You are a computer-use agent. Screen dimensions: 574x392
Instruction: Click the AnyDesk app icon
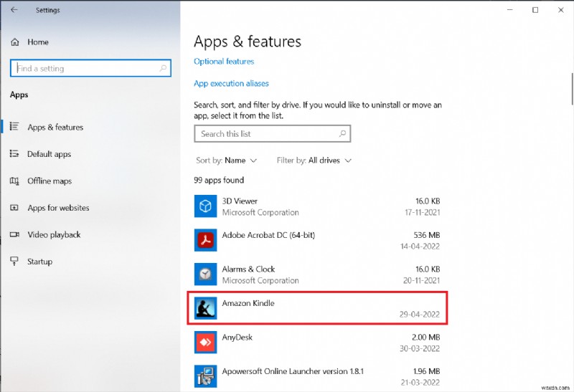(205, 343)
